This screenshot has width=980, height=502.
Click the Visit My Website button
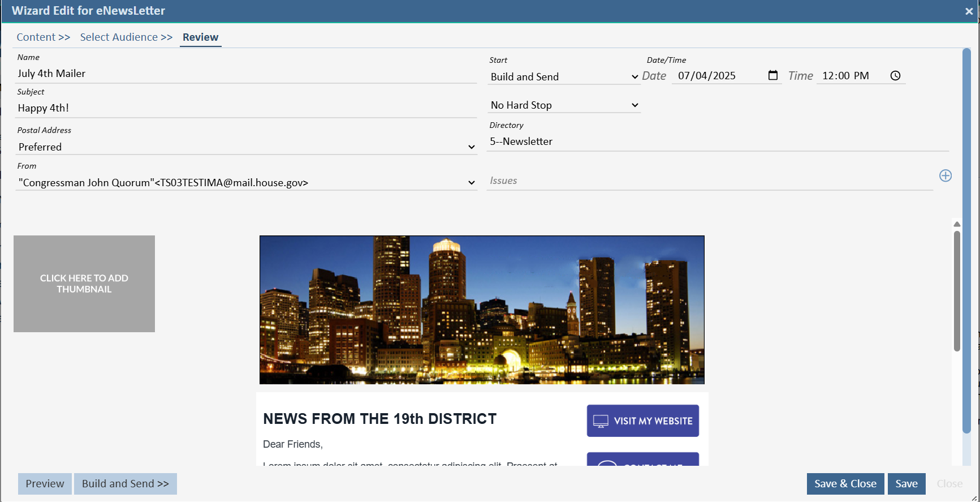643,421
